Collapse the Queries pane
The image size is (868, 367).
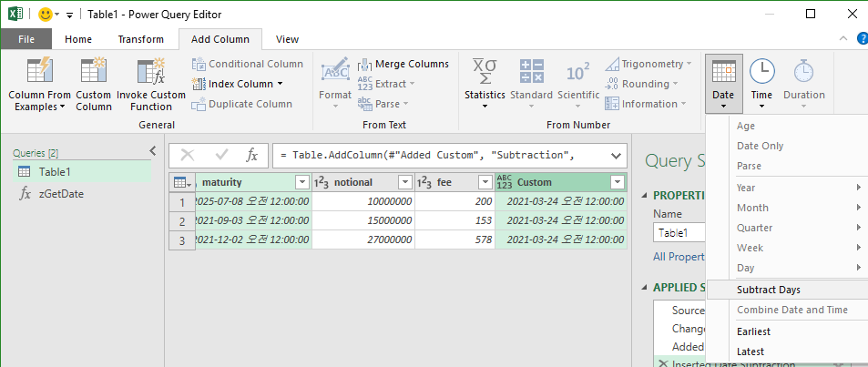[x=153, y=150]
